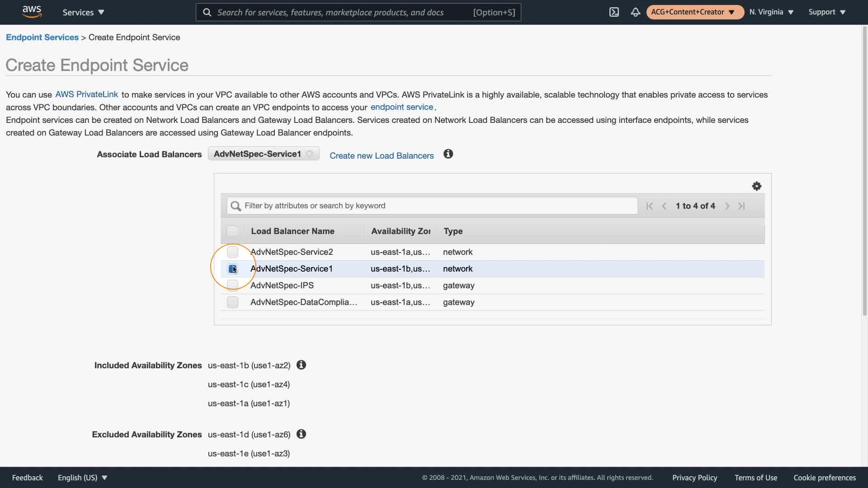Viewport: 868px width, 488px height.
Task: Check the AdvNetSpec-Service2 checkbox
Action: (x=232, y=252)
